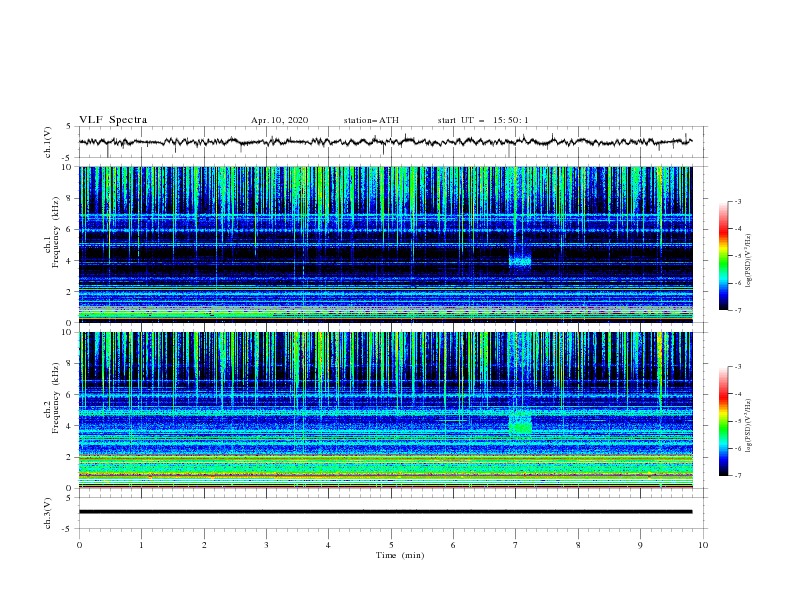
Task: Click time axis tick label "9"
Action: [640, 545]
